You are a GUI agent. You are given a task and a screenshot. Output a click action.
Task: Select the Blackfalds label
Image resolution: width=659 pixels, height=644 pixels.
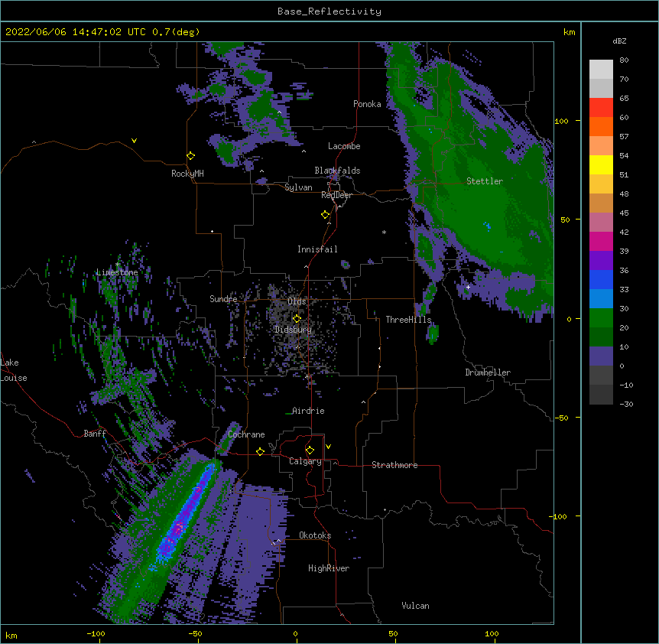pyautogui.click(x=337, y=171)
